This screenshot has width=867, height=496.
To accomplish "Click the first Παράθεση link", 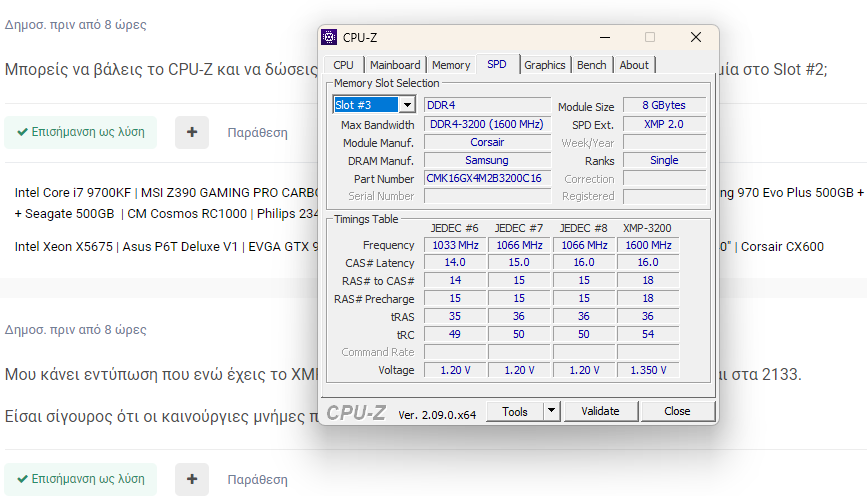I will coord(258,133).
